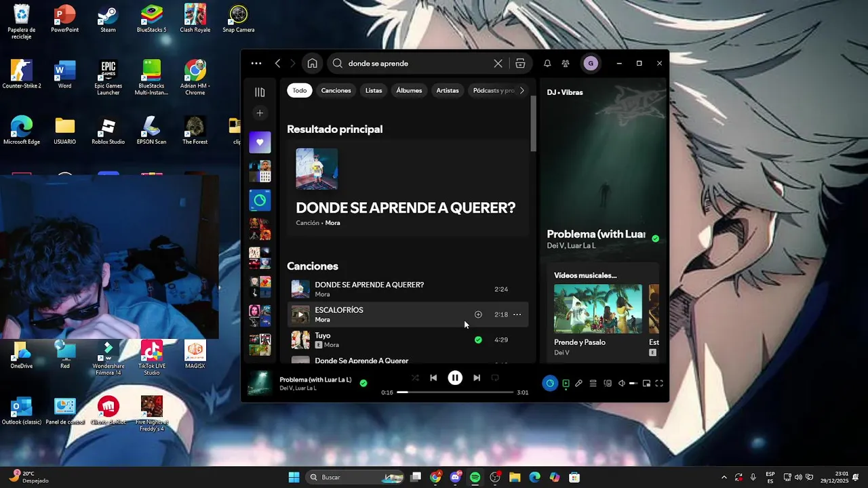Image resolution: width=868 pixels, height=488 pixels.
Task: Open the miniplayer icon
Action: click(x=646, y=383)
